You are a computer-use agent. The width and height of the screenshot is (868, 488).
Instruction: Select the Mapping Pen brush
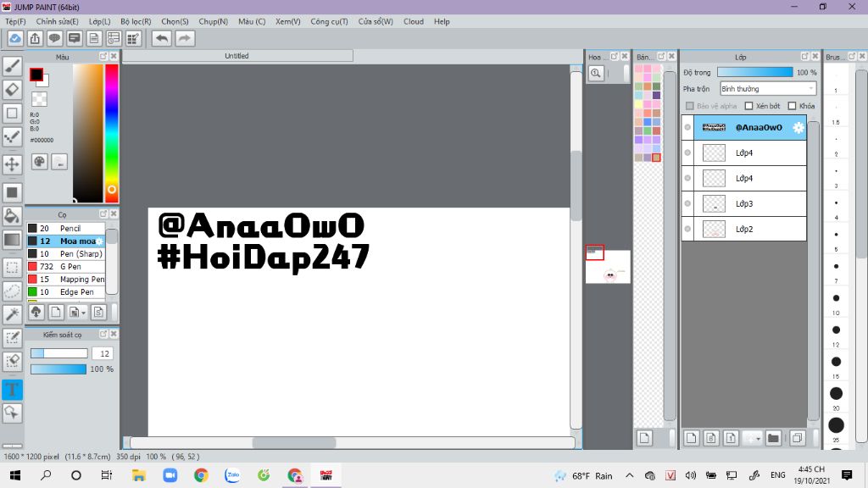pyautogui.click(x=66, y=280)
